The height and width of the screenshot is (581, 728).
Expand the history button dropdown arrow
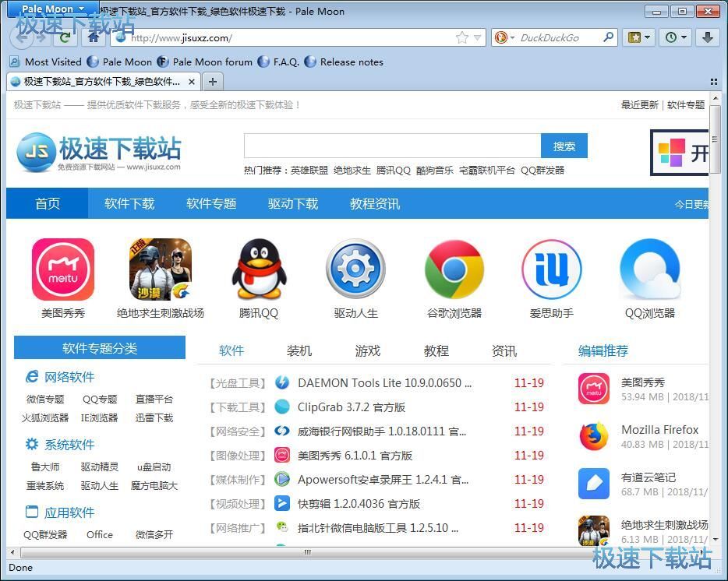[684, 37]
